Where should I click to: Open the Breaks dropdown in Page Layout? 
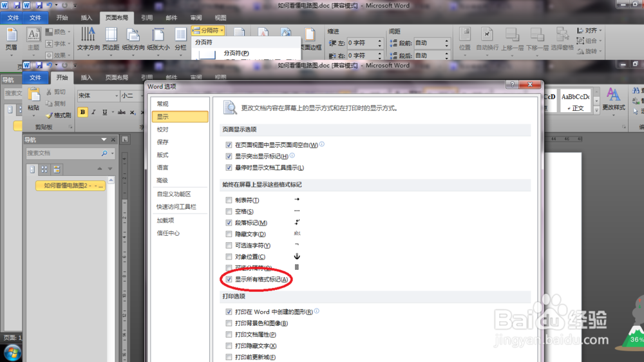point(208,30)
